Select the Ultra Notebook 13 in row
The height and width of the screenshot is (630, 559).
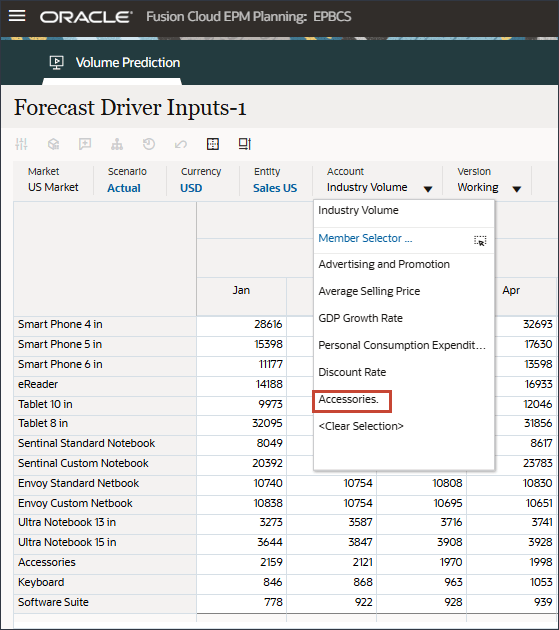point(105,524)
